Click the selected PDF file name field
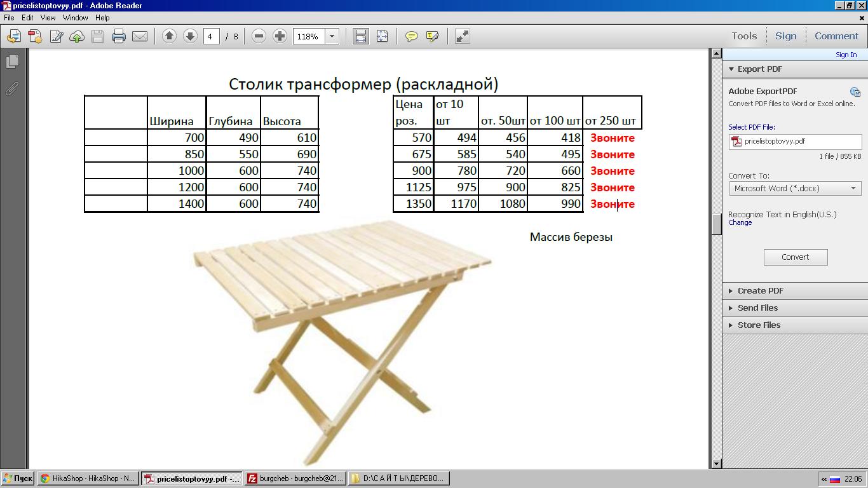This screenshot has width=868, height=488. (796, 142)
